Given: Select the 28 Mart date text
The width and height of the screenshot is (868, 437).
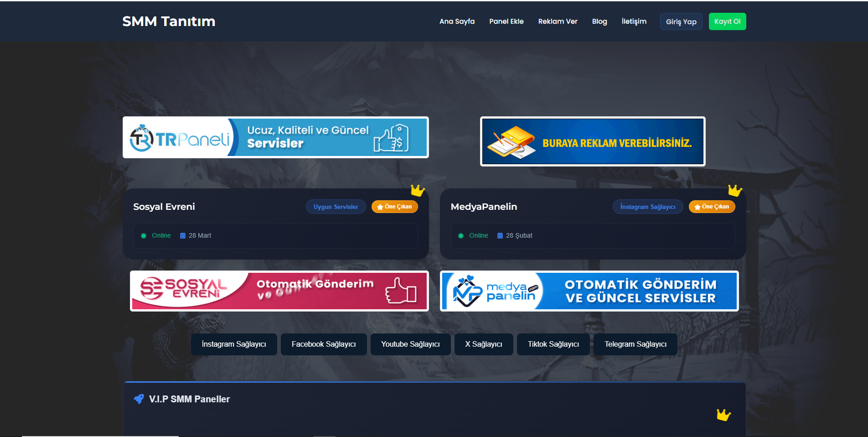Looking at the screenshot, I should point(200,236).
